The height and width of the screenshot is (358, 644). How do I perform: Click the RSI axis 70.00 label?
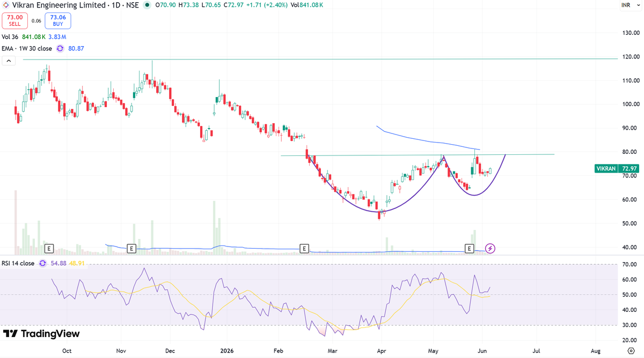click(x=630, y=265)
